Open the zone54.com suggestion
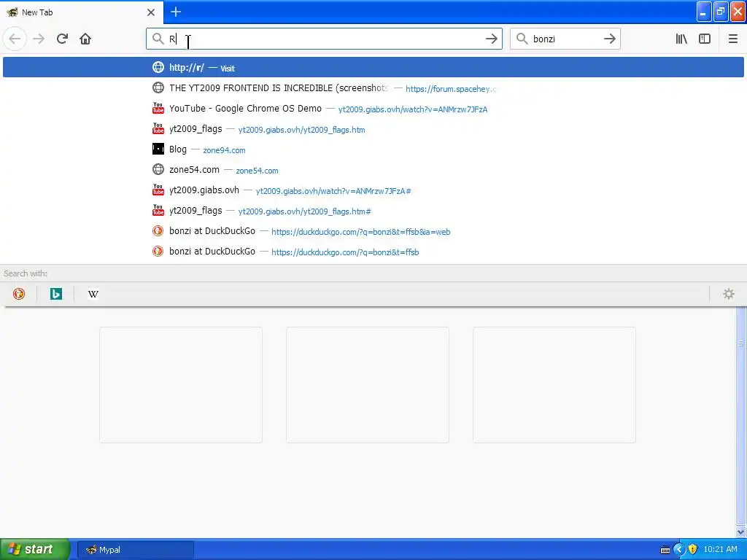747x560 pixels. click(373, 170)
